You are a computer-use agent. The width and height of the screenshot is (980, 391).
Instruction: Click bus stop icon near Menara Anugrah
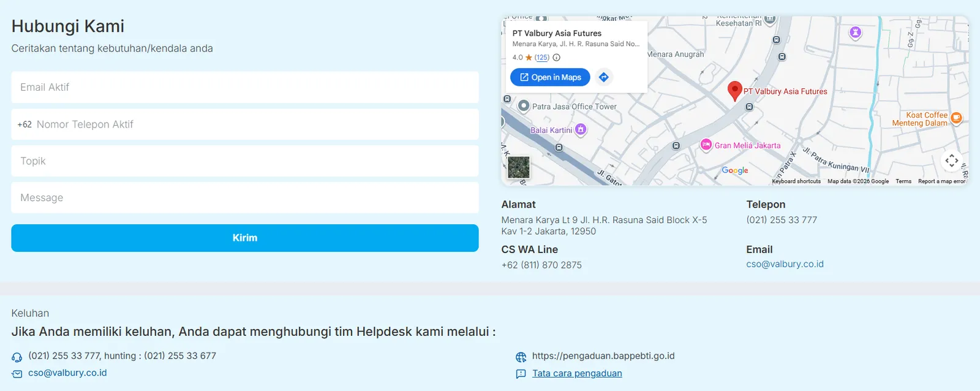[782, 56]
